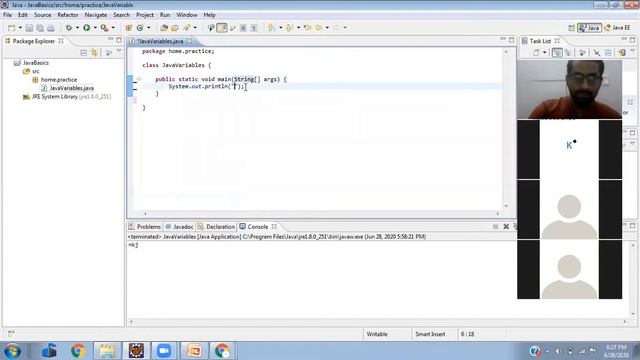Click the Previous Annotation arrow icon

click(x=289, y=28)
